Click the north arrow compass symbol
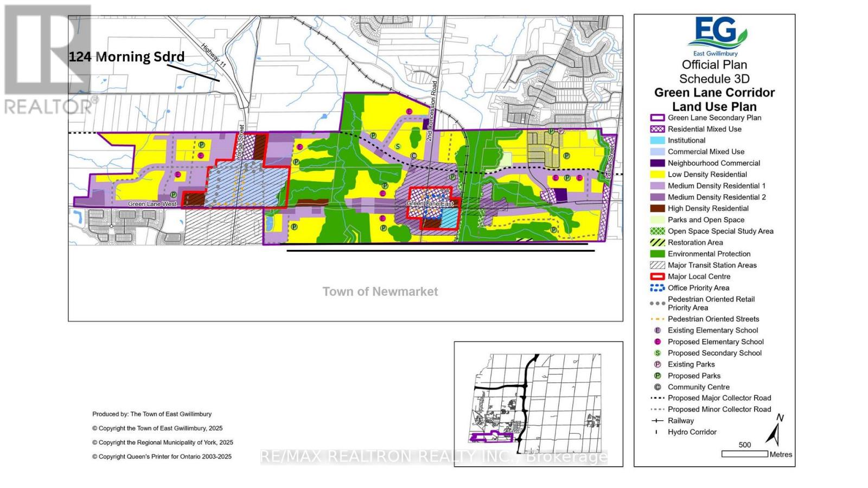Viewport: 868px width, 488px height. click(776, 430)
